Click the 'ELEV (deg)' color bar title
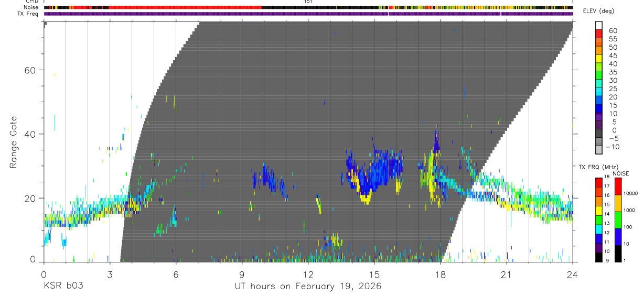644x297 pixels. (x=597, y=12)
